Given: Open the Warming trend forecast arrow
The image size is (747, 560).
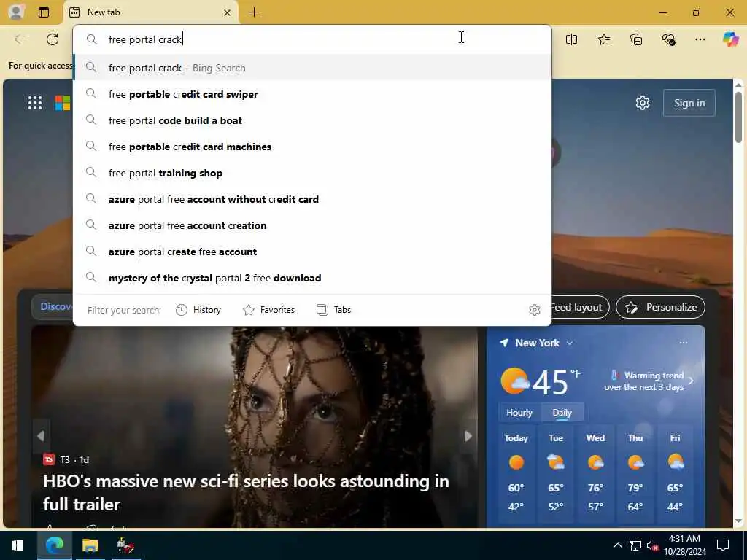Looking at the screenshot, I should click(692, 381).
